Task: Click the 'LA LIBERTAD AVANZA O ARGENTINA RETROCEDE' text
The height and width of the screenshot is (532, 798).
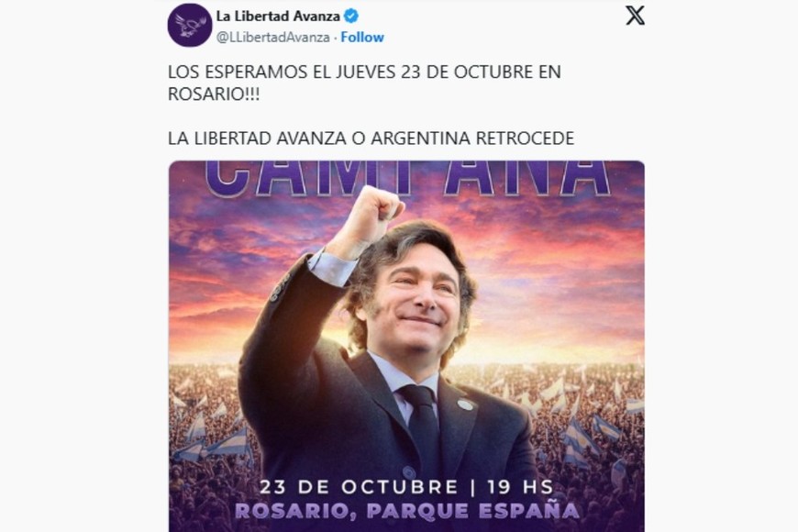Action: pos(371,138)
